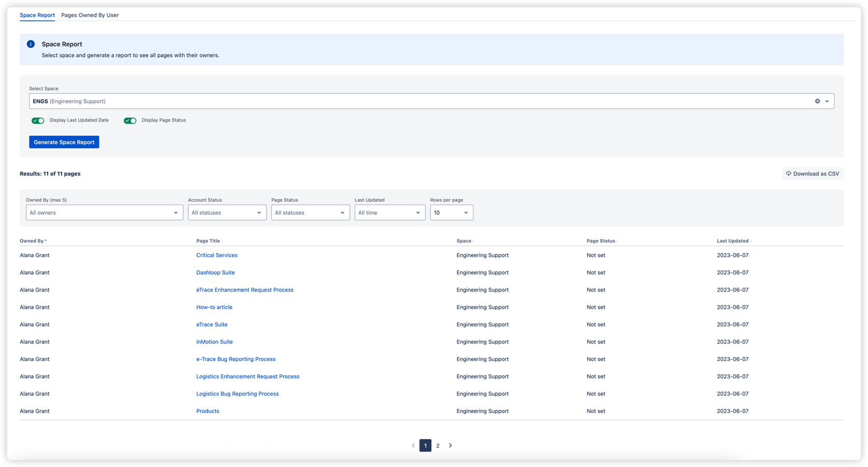868x467 pixels.
Task: Select page 2 in the pagination
Action: point(438,445)
